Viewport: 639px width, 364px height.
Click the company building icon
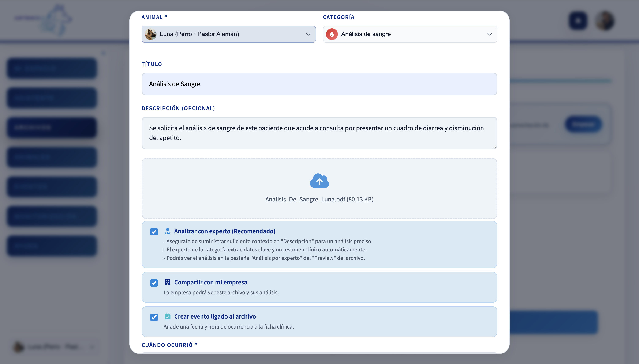coord(167,282)
